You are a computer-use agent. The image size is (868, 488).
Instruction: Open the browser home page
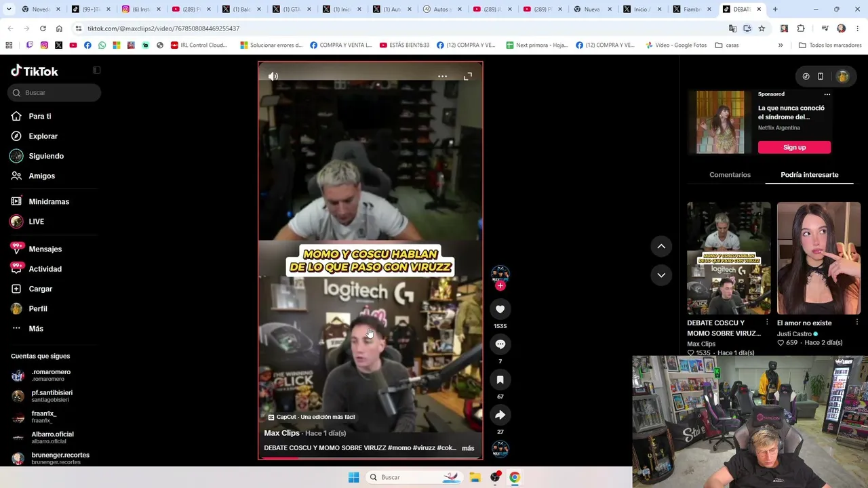(x=59, y=28)
